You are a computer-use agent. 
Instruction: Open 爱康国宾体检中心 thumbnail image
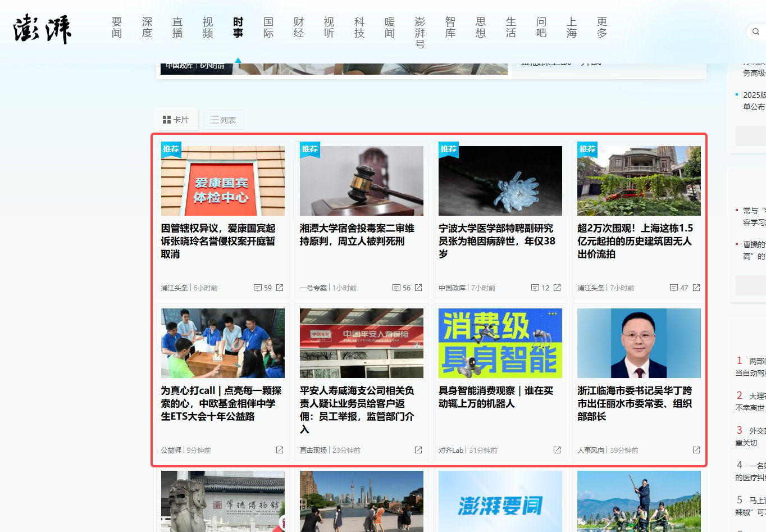[223, 181]
